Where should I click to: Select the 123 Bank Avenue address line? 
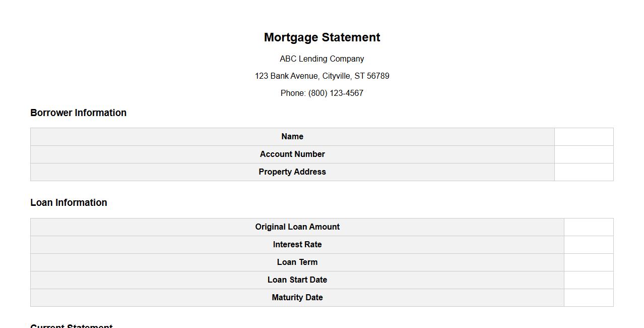(x=322, y=76)
